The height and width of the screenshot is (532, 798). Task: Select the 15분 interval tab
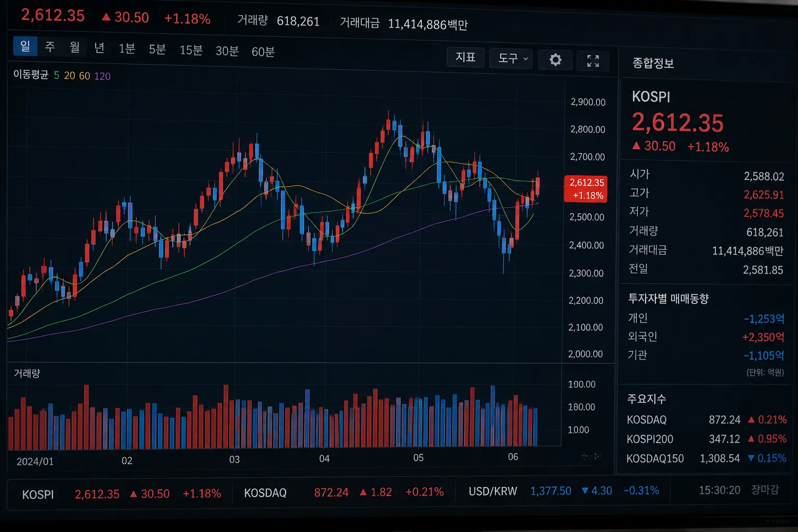pyautogui.click(x=191, y=50)
